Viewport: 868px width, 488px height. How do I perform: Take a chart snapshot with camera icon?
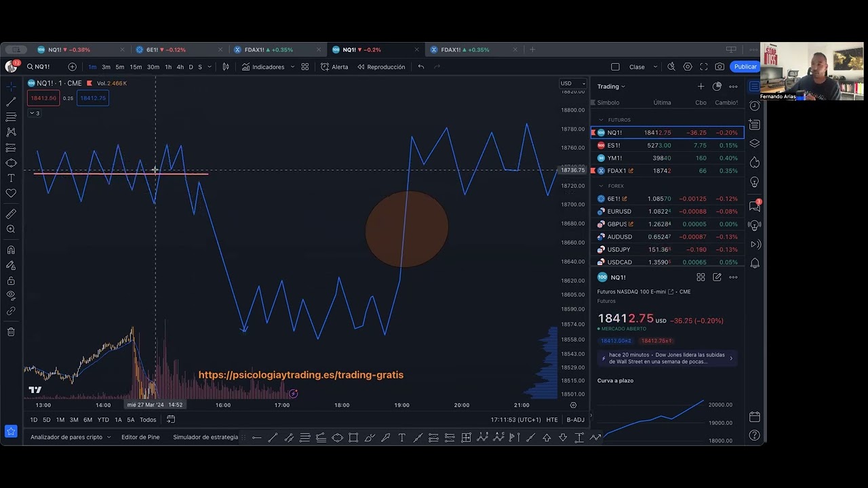pos(719,67)
